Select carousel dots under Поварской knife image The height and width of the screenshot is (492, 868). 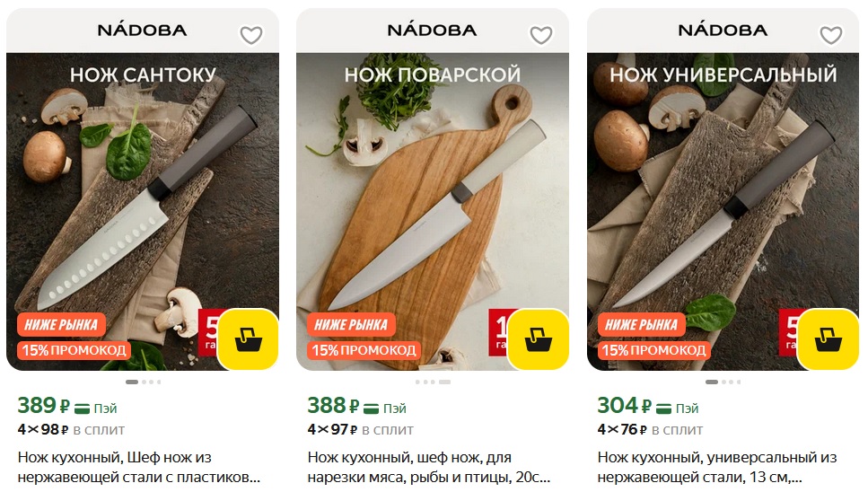point(434,382)
